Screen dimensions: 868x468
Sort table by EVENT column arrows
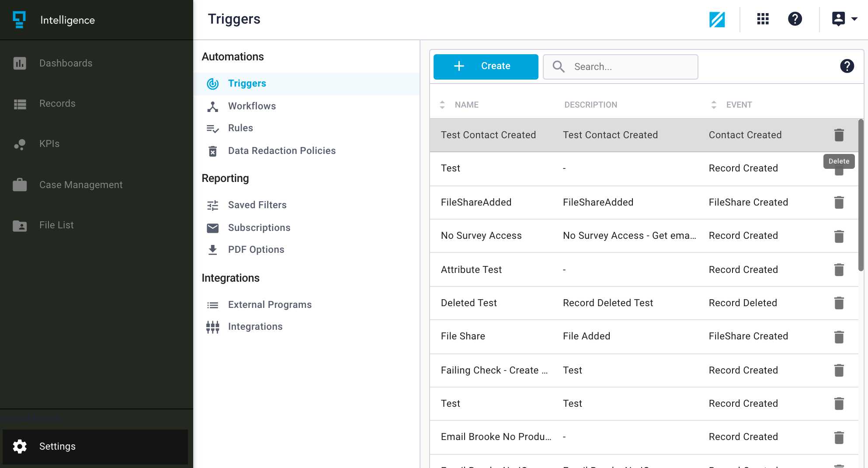pyautogui.click(x=714, y=105)
